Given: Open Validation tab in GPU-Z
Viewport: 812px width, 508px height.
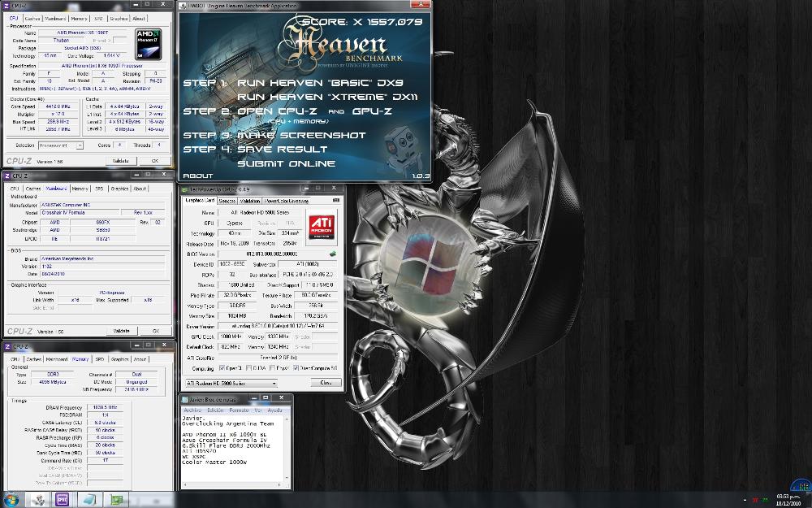Looking at the screenshot, I should click(x=249, y=201).
